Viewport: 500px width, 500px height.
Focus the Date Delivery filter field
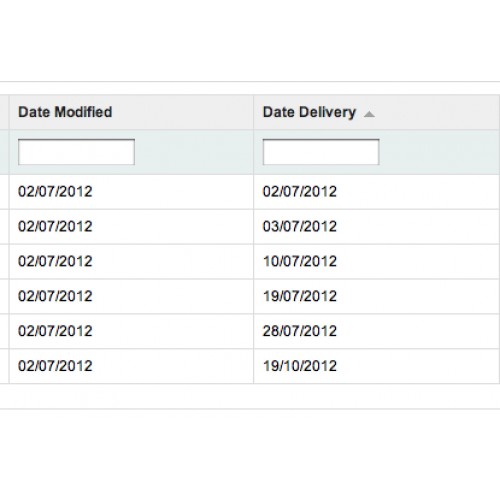(321, 152)
